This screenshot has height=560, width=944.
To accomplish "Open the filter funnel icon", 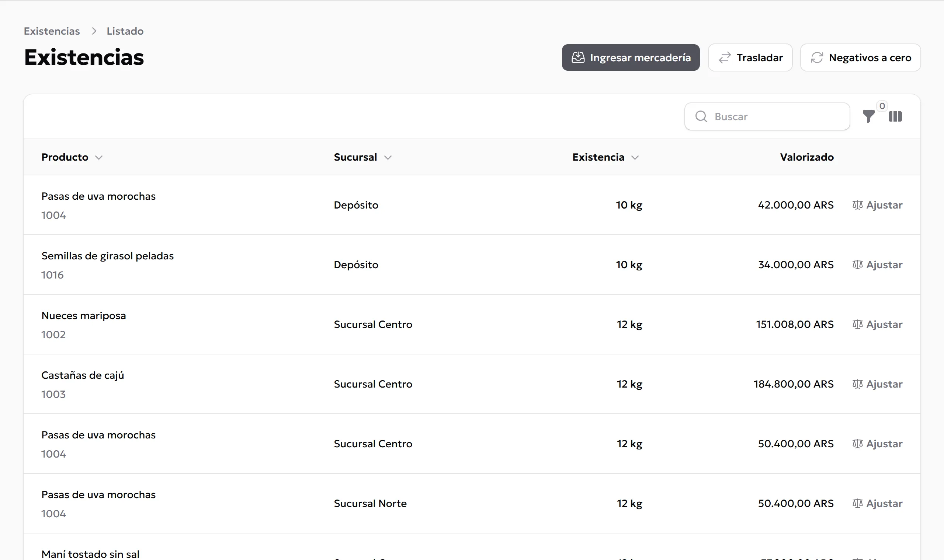I will 868,116.
